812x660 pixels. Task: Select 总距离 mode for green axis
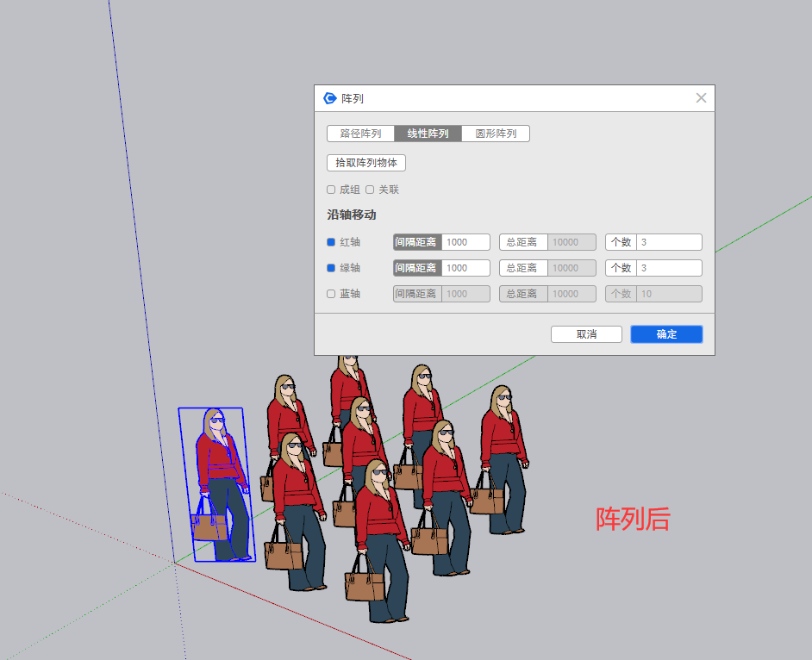[523, 268]
